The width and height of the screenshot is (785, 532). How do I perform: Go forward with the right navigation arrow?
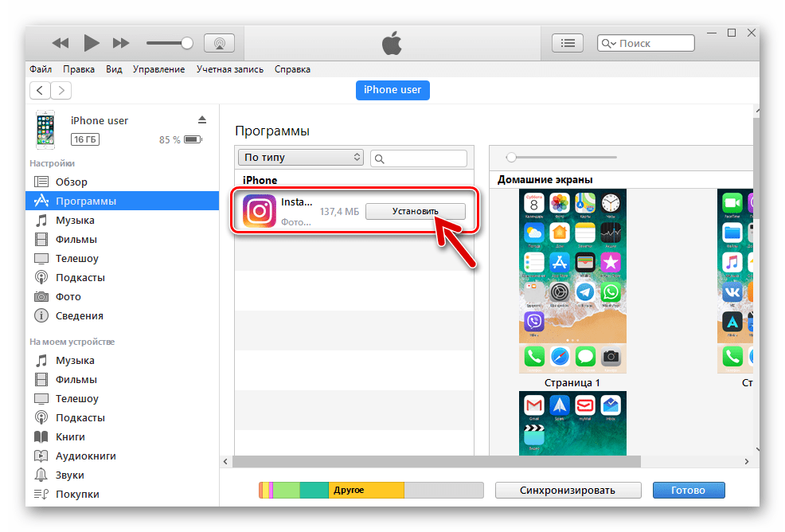pyautogui.click(x=61, y=90)
